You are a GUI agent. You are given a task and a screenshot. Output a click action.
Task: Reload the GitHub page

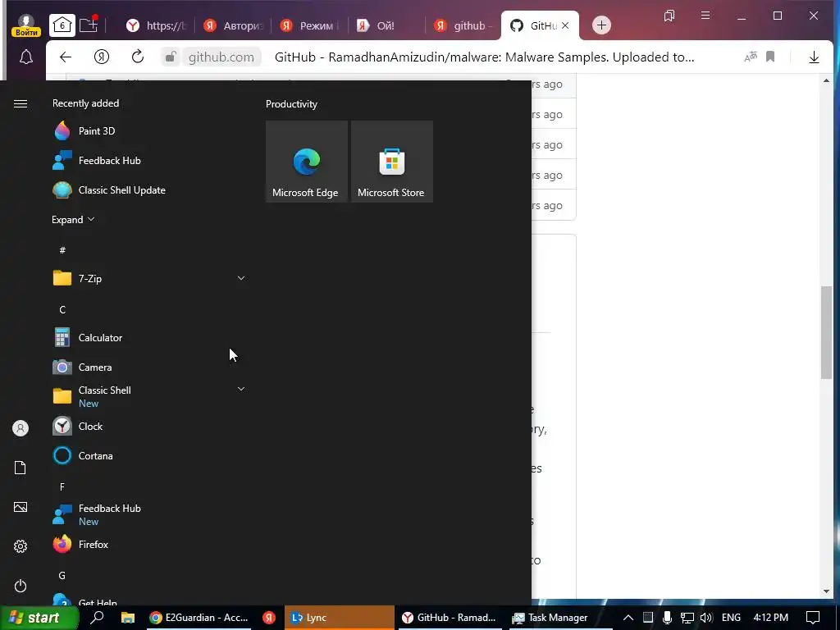(138, 57)
